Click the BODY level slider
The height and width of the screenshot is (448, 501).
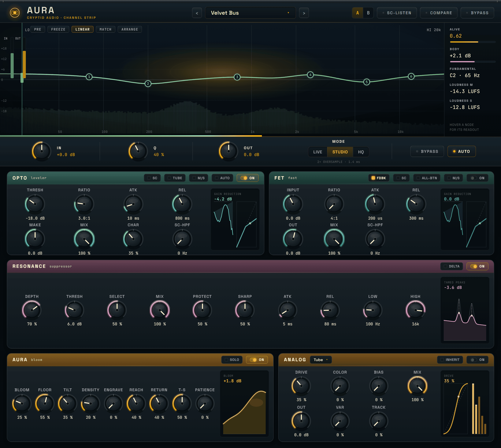(473, 62)
